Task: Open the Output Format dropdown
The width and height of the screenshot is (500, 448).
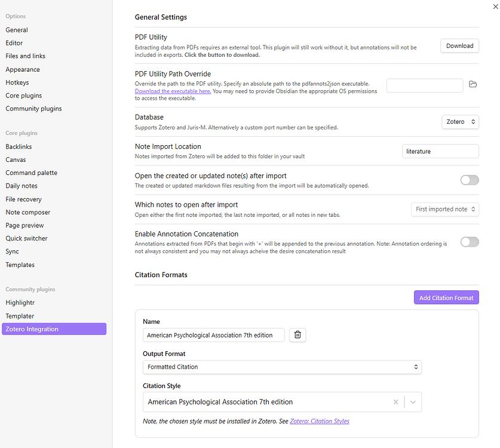Action: click(282, 367)
